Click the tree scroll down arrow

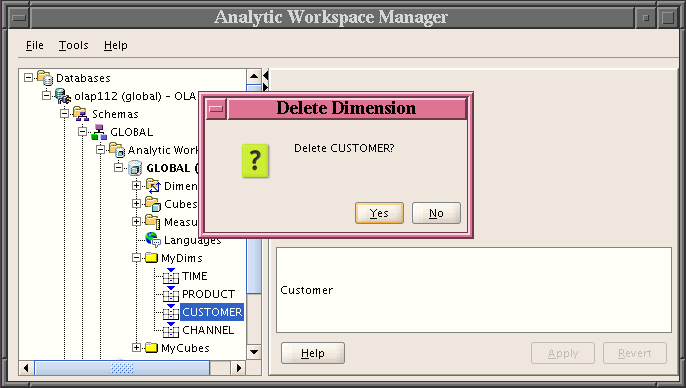click(x=254, y=352)
